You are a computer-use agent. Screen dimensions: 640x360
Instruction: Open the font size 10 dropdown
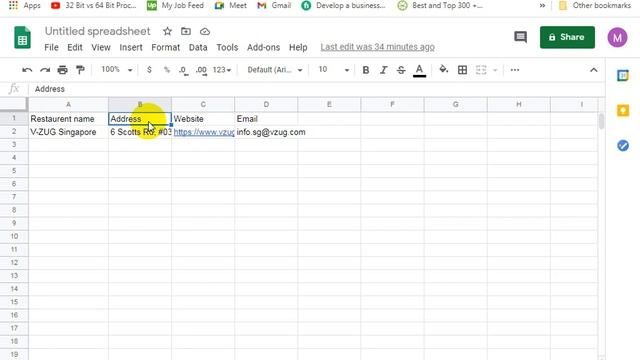pyautogui.click(x=333, y=70)
